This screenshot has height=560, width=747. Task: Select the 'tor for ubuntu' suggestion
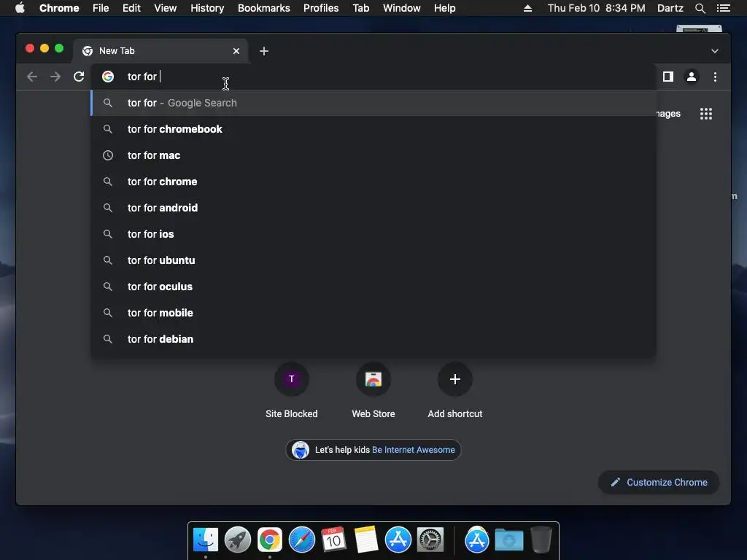373,260
